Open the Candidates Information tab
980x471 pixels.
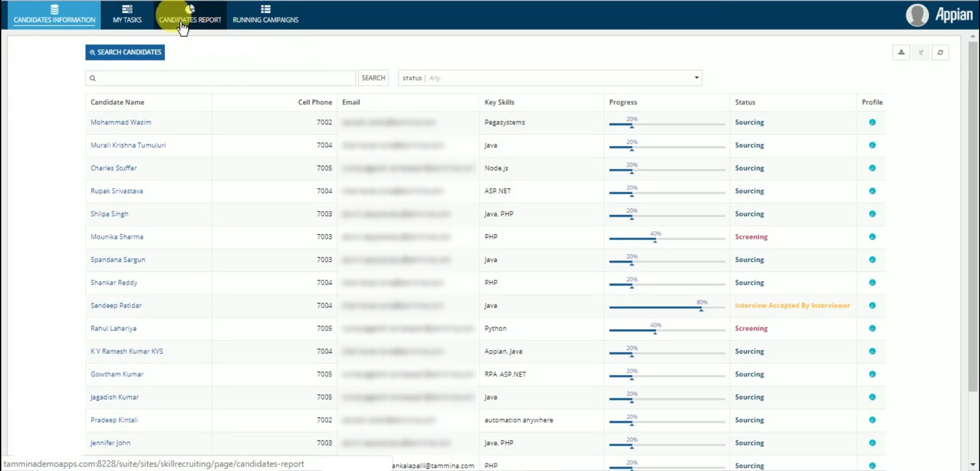pyautogui.click(x=54, y=15)
